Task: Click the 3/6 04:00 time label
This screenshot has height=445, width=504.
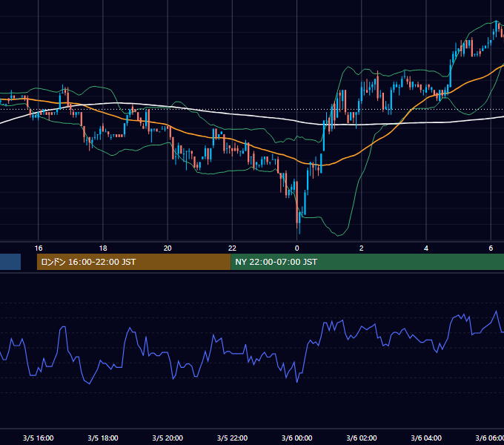Action: (426, 438)
